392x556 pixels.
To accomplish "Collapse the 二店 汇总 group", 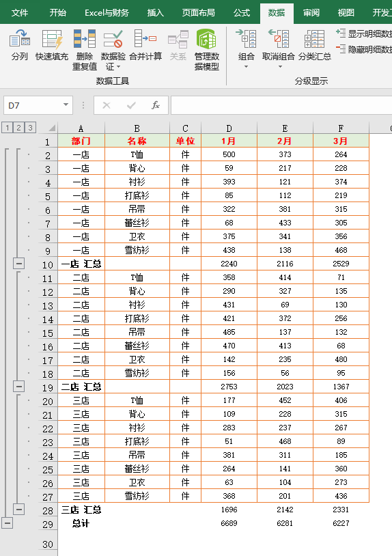I will click(19, 386).
